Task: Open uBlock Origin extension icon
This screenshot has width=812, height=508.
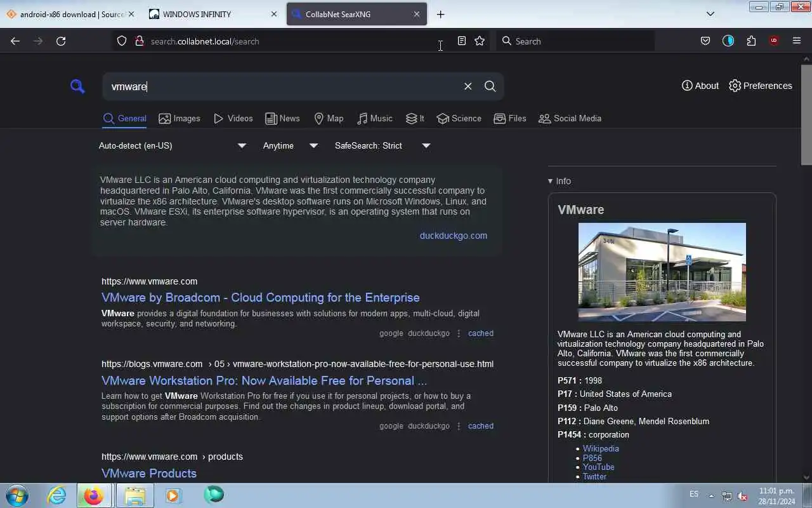Action: pyautogui.click(x=774, y=41)
